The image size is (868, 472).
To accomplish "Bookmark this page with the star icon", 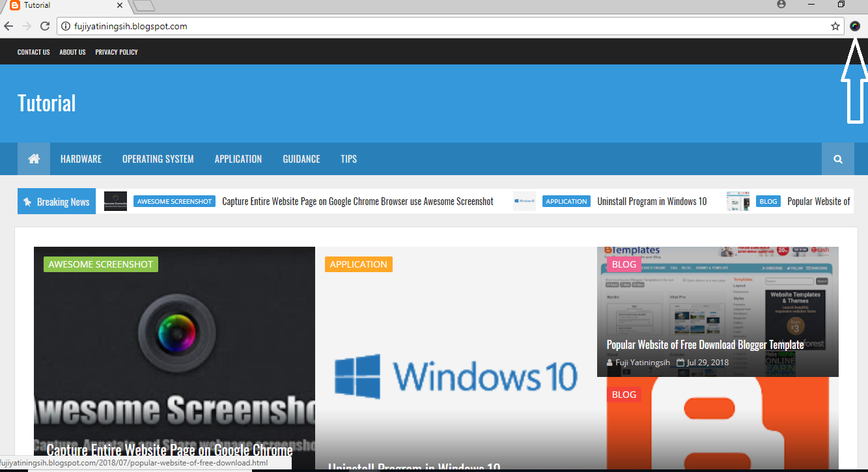I will (x=835, y=26).
